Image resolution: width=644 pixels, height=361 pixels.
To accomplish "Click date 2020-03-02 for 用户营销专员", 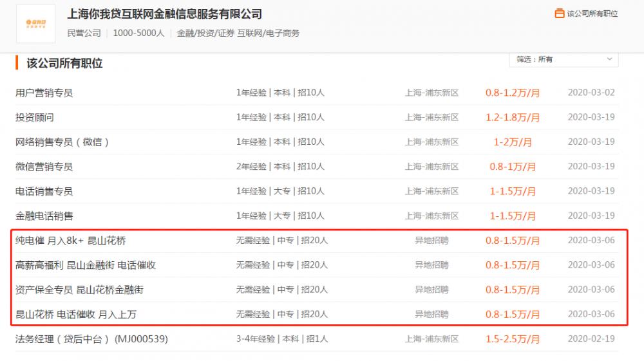I will tap(591, 93).
